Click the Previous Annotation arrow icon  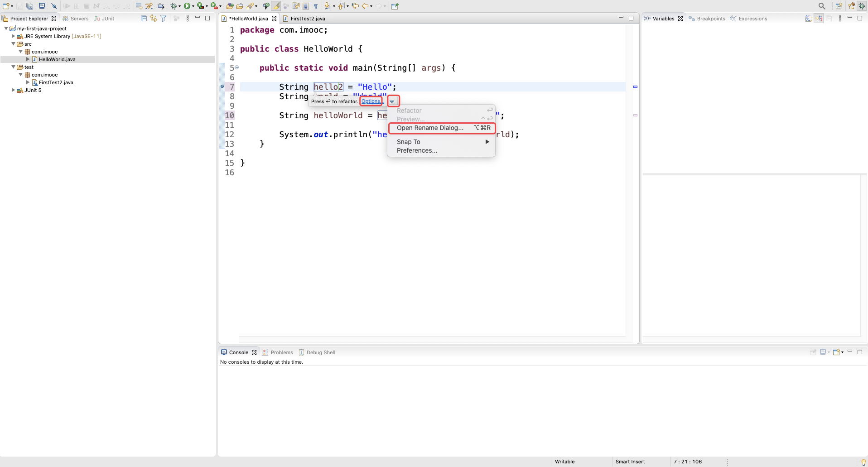coord(341,6)
